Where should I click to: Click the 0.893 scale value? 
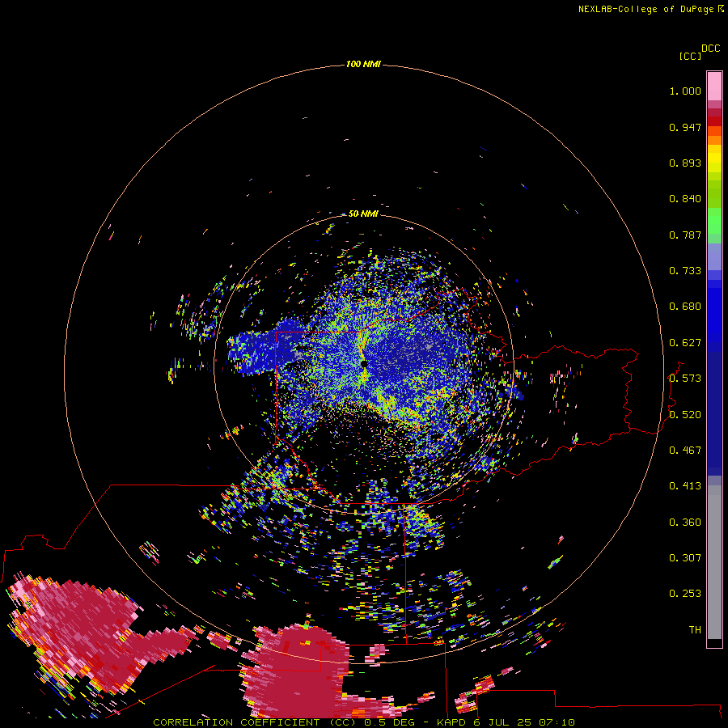coord(685,163)
